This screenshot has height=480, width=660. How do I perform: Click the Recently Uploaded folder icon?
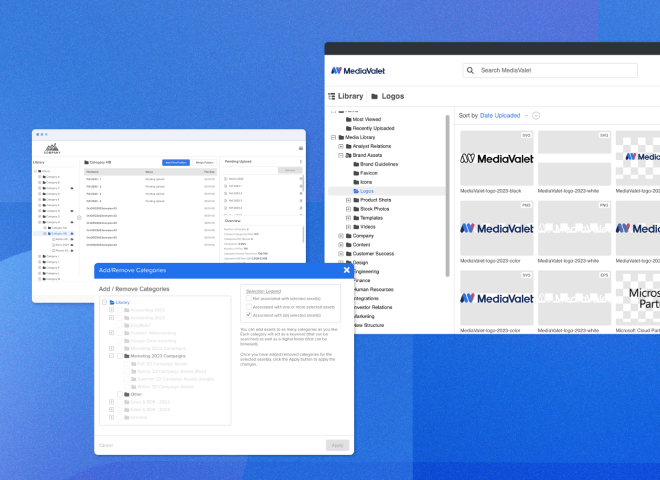coord(349,128)
